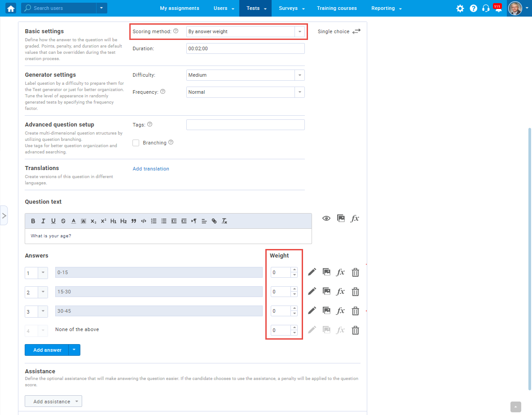Screen dimensions: 532x415
Task: Insert a code block
Action: [144, 221]
